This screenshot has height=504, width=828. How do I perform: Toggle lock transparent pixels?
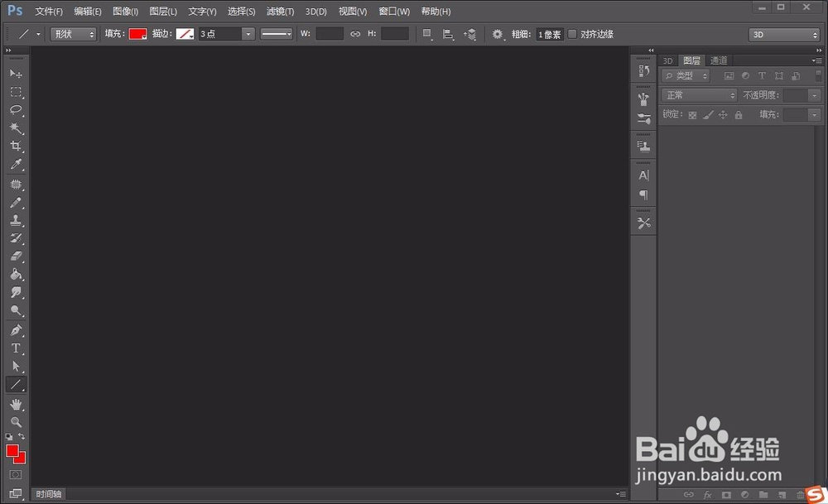[x=692, y=114]
